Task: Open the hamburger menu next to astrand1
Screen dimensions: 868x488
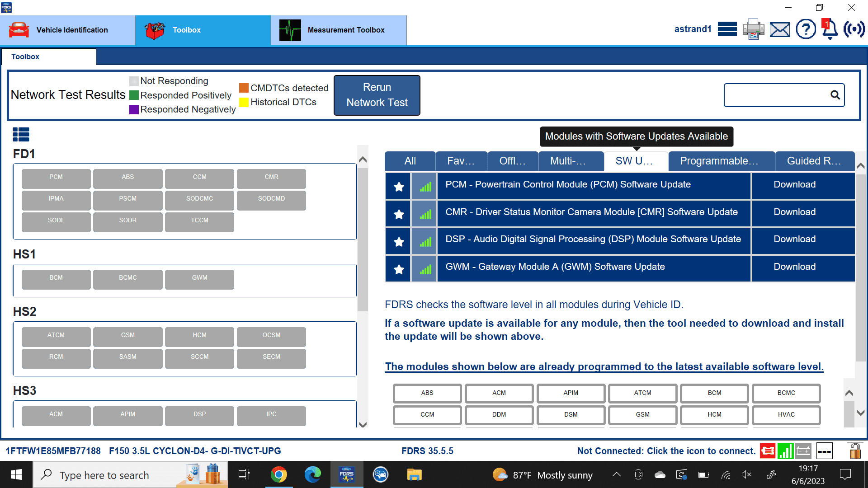Action: pos(727,29)
